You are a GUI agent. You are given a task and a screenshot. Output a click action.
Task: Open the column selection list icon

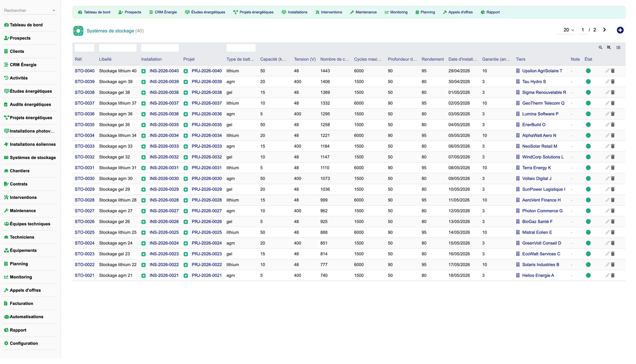(618, 48)
